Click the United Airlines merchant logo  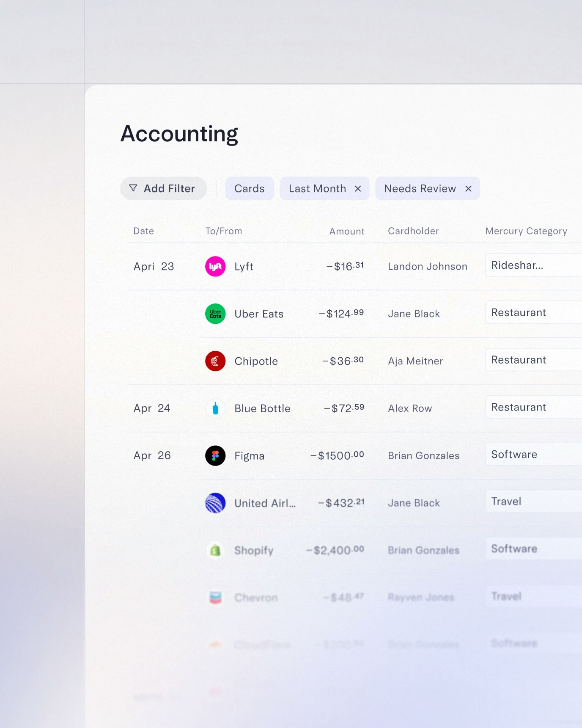[x=215, y=503]
